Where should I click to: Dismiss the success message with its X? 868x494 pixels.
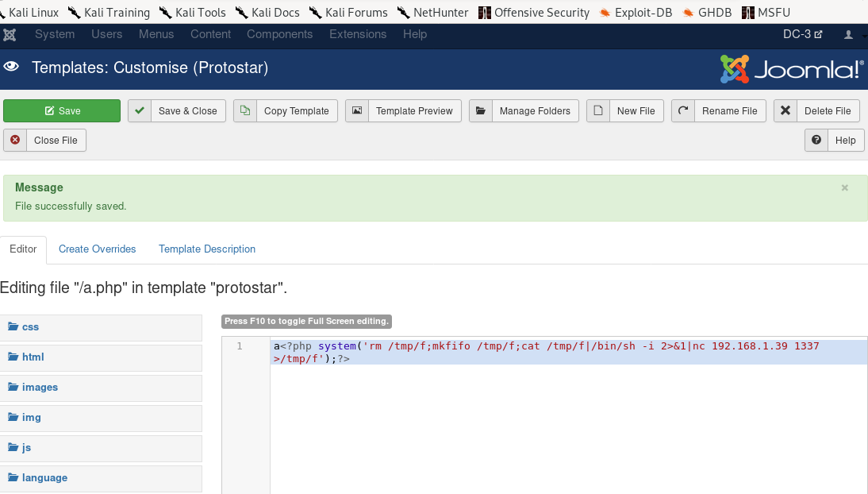point(845,188)
